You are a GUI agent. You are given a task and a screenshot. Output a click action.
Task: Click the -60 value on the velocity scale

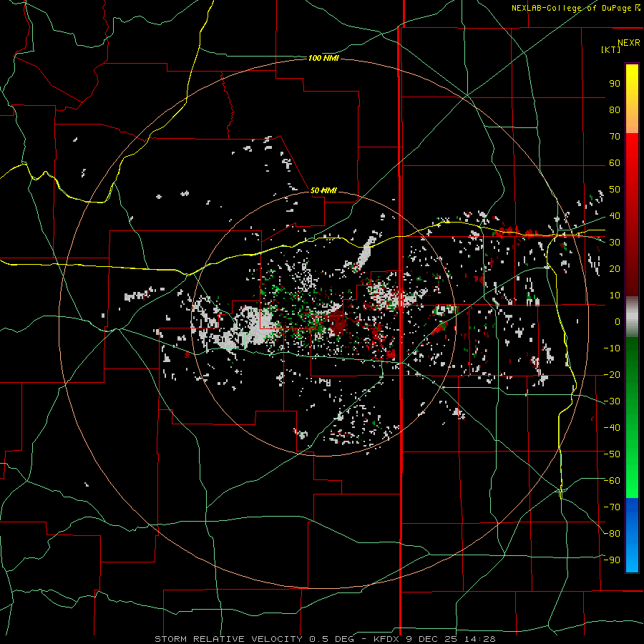coord(612,481)
